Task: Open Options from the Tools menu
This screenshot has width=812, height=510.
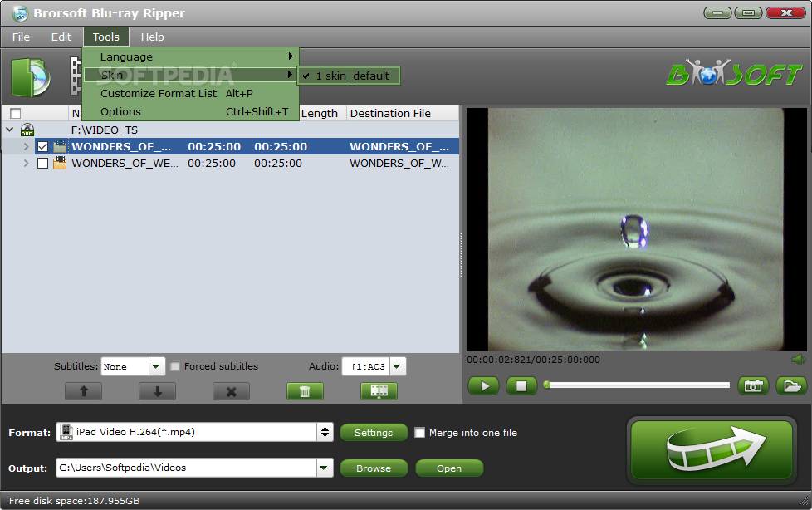Action: coord(191,111)
